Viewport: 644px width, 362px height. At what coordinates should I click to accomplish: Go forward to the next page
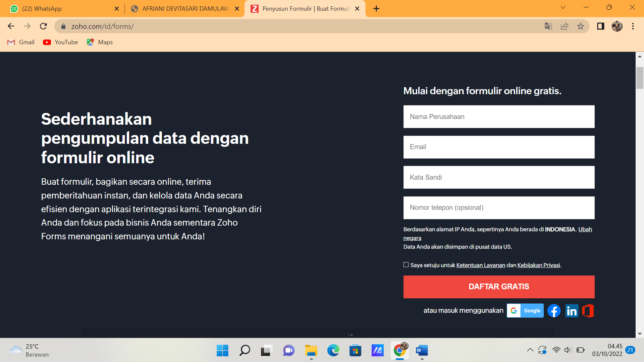tap(27, 26)
